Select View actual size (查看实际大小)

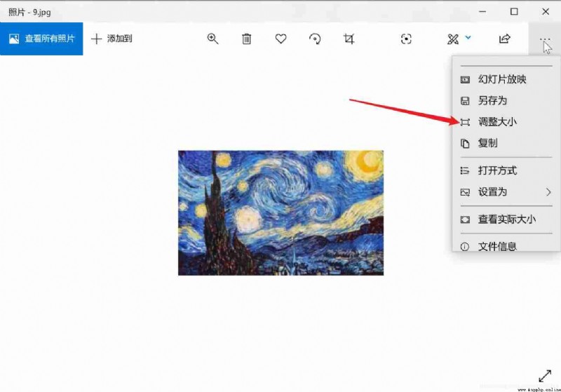point(506,219)
